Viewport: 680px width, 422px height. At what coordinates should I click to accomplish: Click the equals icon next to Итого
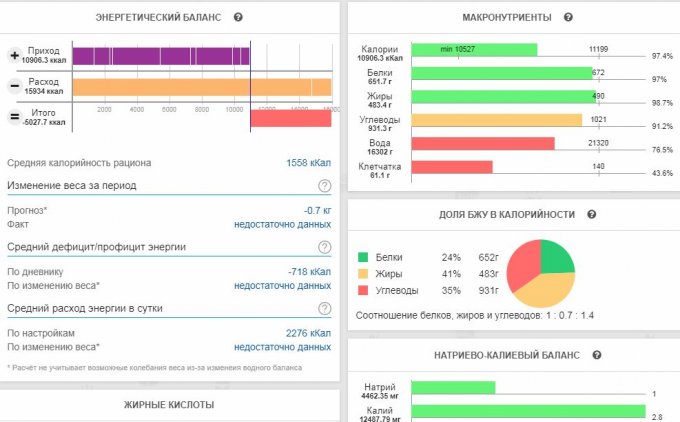(15, 117)
